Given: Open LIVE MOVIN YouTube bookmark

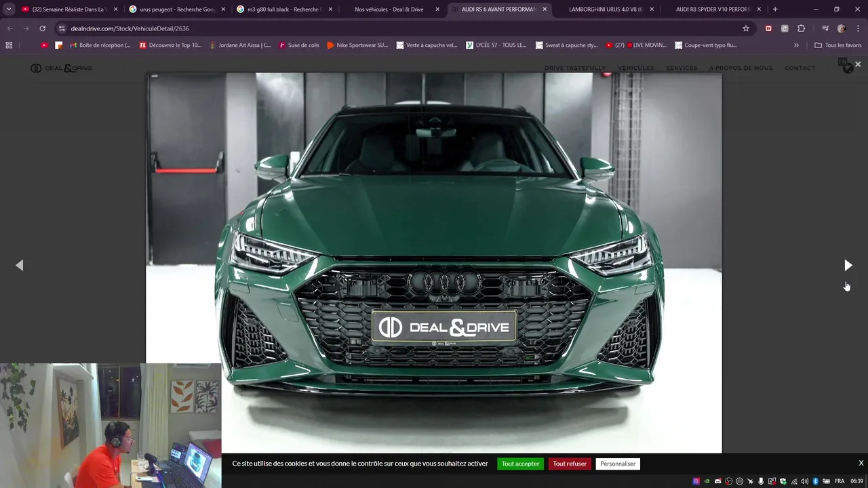Looking at the screenshot, I should (636, 45).
